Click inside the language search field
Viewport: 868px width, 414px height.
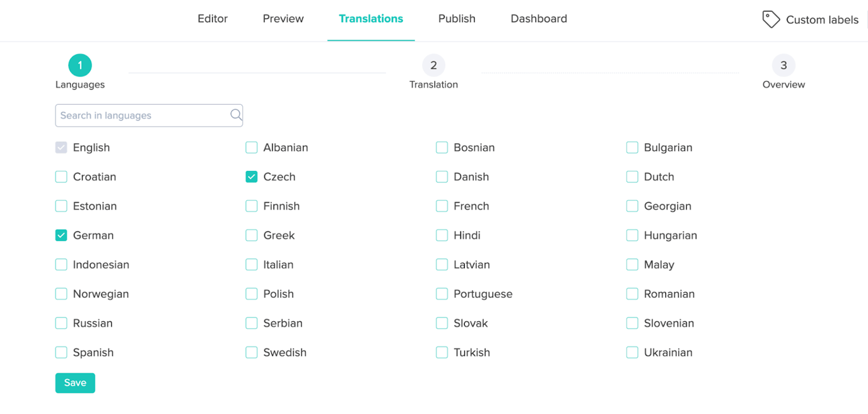(139, 115)
